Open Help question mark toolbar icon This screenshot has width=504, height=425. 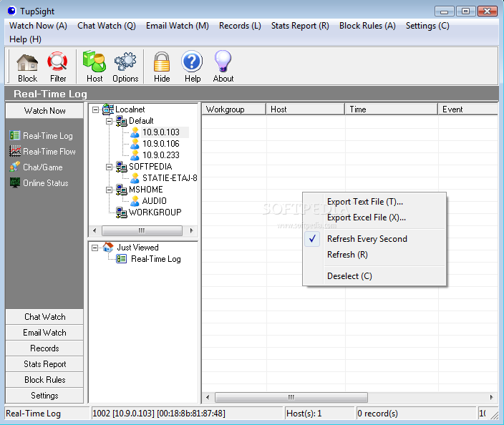(x=192, y=67)
